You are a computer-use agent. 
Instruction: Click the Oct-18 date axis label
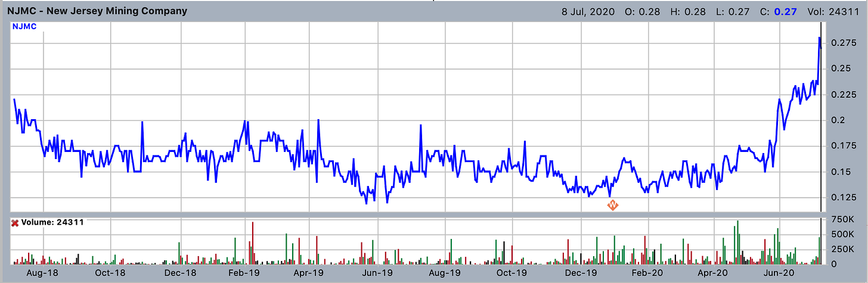tap(110, 273)
